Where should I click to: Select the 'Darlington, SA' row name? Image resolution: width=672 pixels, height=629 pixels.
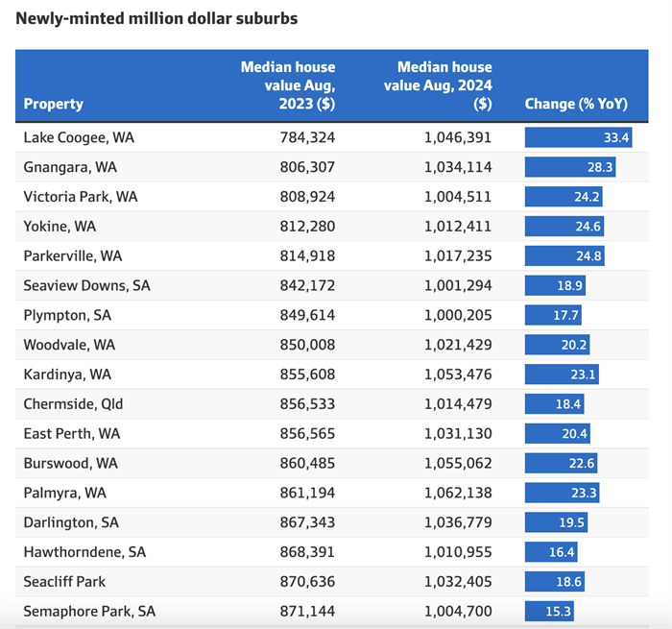[x=71, y=522]
